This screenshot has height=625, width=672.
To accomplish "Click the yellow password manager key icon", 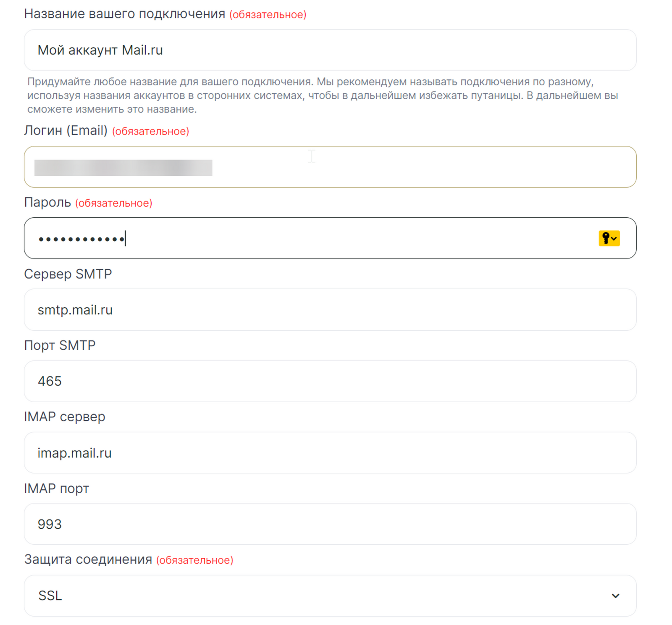I will (609, 238).
